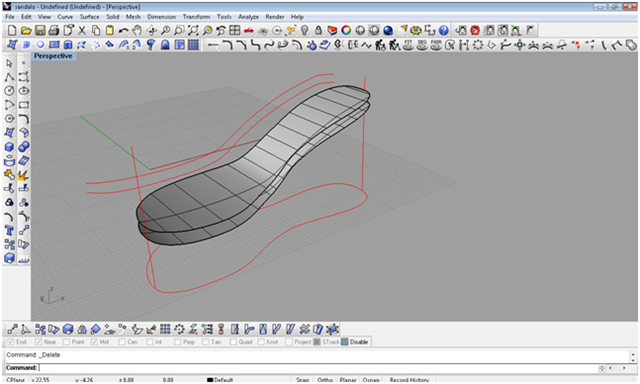Enable the Int osnap checkbox
The width and height of the screenshot is (640, 384).
coord(150,342)
